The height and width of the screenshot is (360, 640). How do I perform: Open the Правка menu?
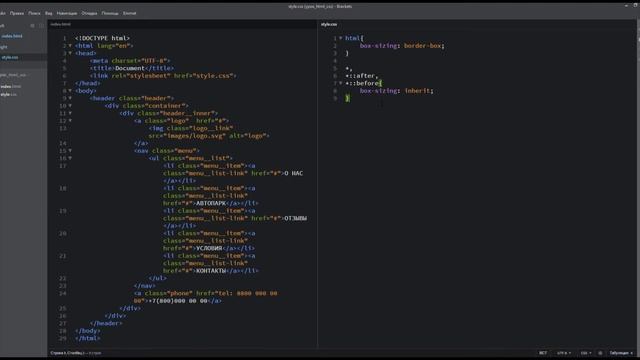click(17, 13)
